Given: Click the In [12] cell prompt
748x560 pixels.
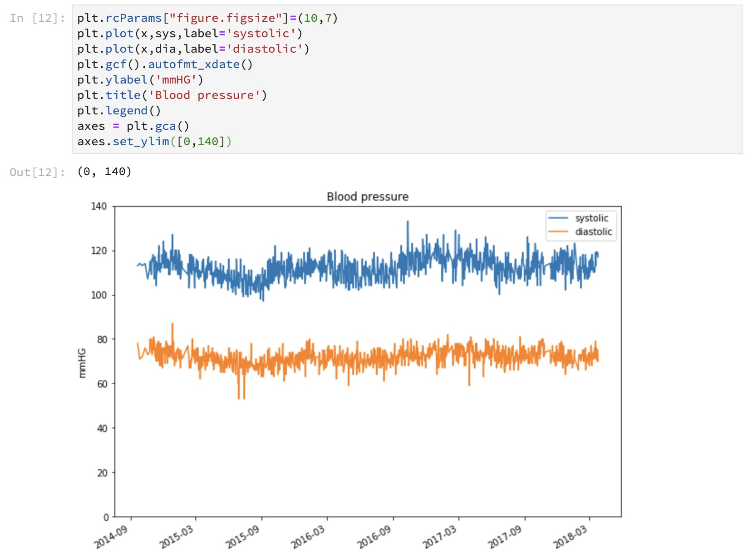Looking at the screenshot, I should pyautogui.click(x=37, y=18).
